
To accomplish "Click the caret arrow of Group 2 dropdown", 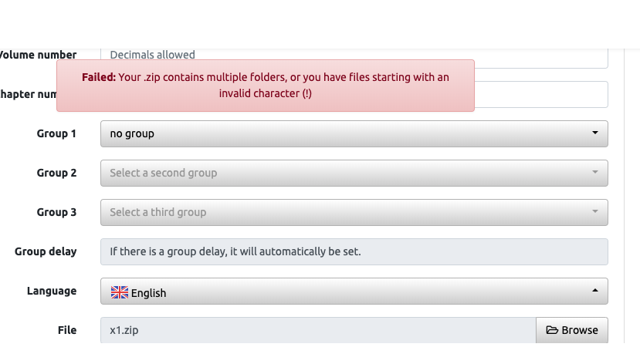I will coord(594,173).
